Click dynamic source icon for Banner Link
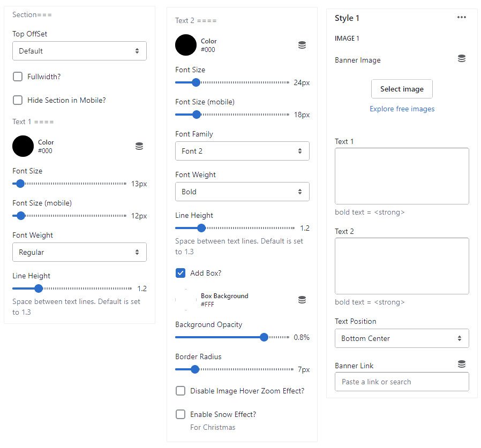This screenshot has height=448, width=481. [462, 364]
